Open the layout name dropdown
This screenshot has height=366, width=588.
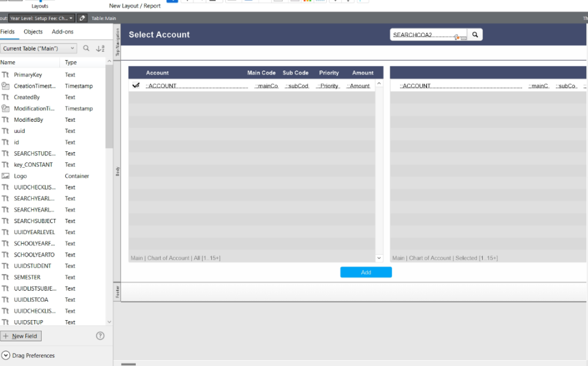[x=42, y=18]
